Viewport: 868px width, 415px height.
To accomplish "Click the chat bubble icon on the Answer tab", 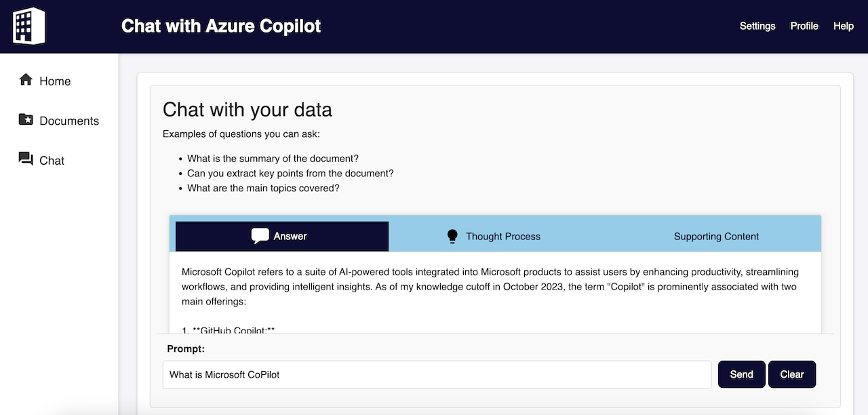I will (x=260, y=236).
